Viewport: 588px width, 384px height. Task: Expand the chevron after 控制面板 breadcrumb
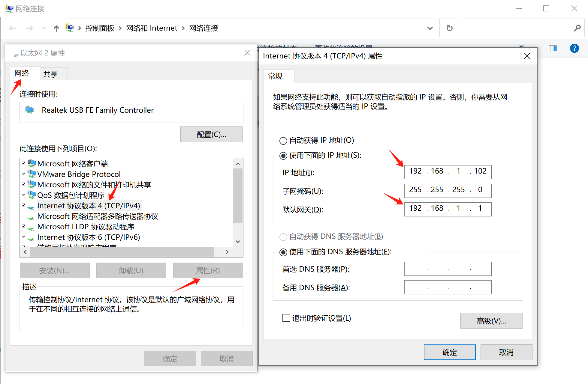point(120,28)
